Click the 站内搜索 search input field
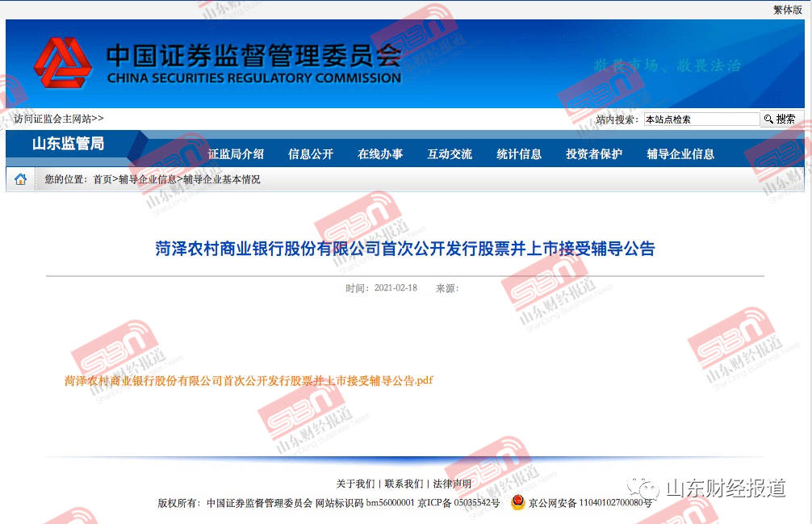The width and height of the screenshot is (812, 524). point(701,119)
